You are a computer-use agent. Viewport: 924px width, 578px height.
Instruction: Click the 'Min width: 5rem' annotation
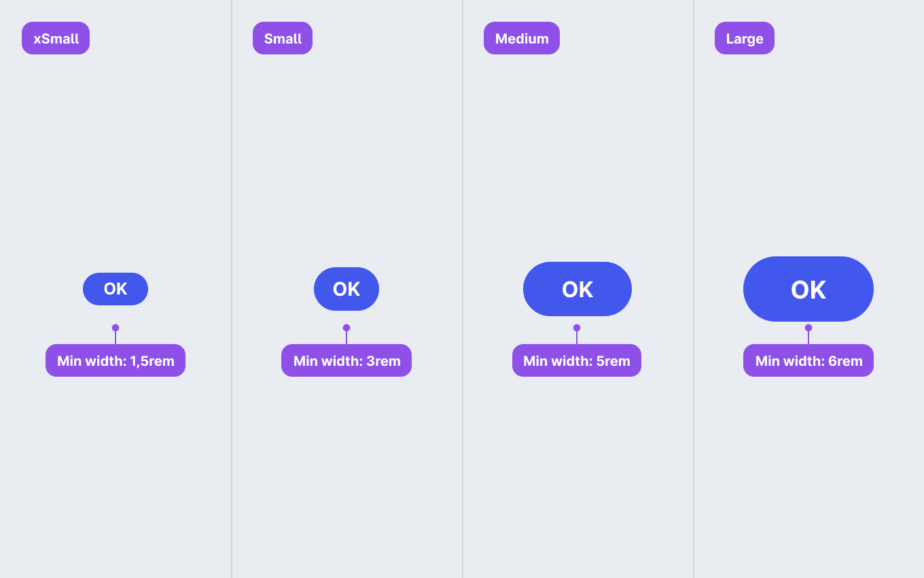(x=577, y=360)
